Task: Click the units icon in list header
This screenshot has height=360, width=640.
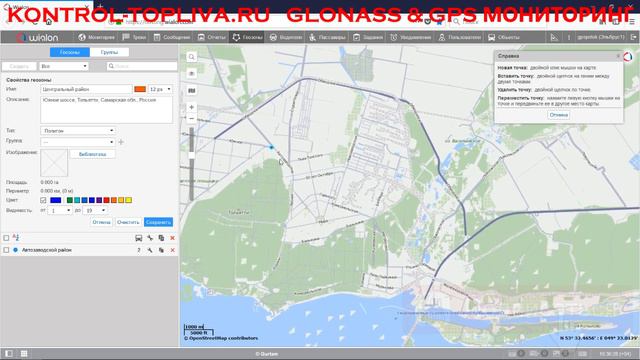Action: [x=139, y=238]
